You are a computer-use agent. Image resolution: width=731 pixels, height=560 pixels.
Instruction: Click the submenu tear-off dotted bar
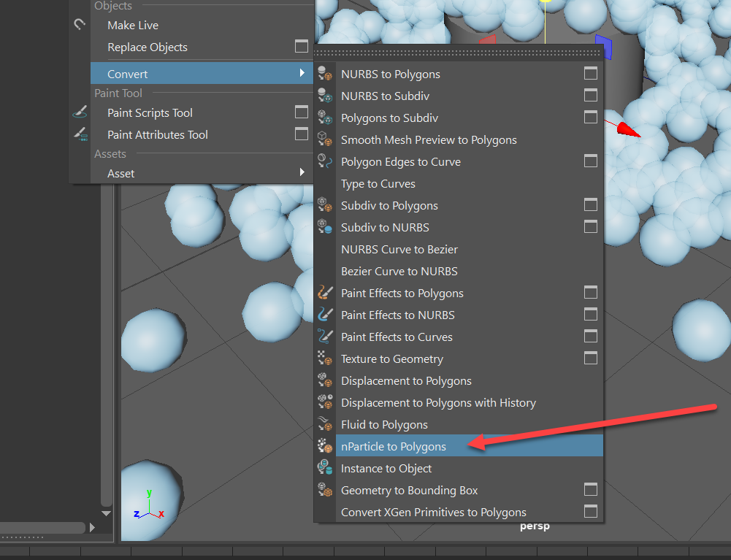click(x=459, y=53)
